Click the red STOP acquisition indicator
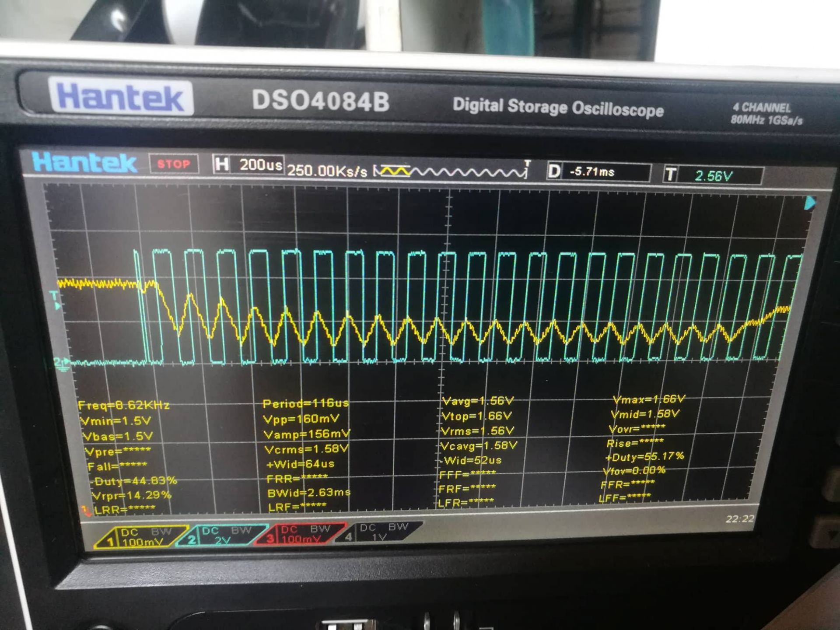The width and height of the screenshot is (840, 630). point(174,164)
